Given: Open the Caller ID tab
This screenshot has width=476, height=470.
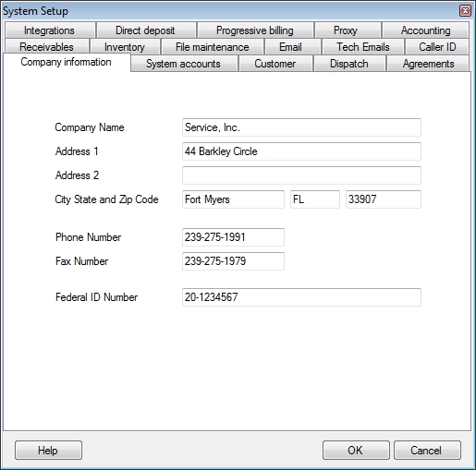Looking at the screenshot, I should pyautogui.click(x=437, y=47).
